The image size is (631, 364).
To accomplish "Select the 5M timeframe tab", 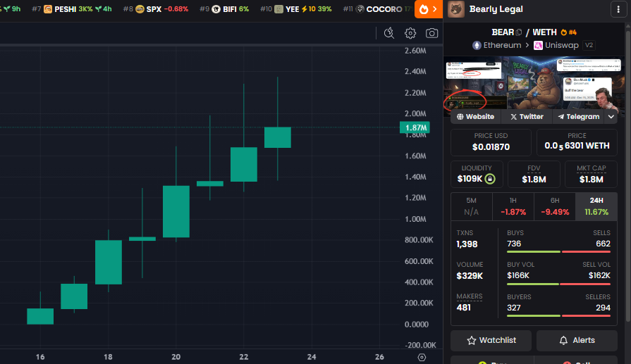I will pos(471,206).
